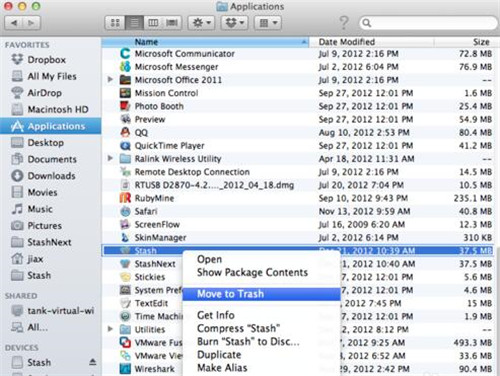Image resolution: width=500 pixels, height=376 pixels.
Task: Select Get Info from context menu
Action: pyautogui.click(x=216, y=315)
